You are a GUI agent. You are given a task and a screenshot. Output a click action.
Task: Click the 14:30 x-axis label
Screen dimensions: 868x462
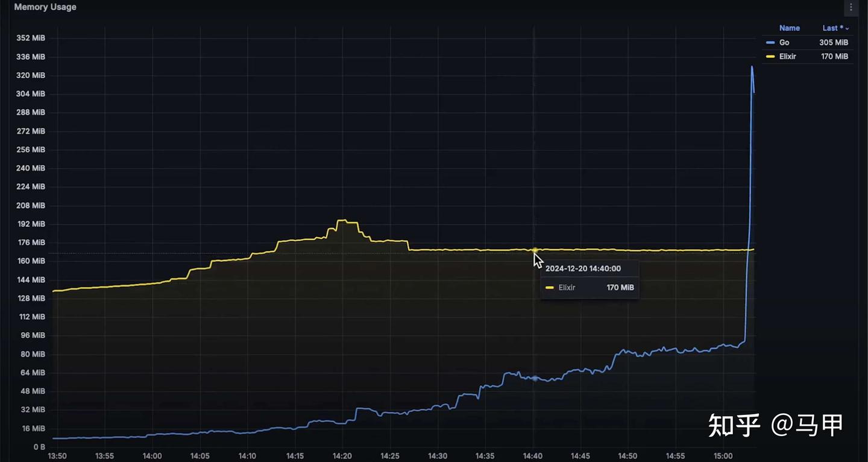(438, 457)
